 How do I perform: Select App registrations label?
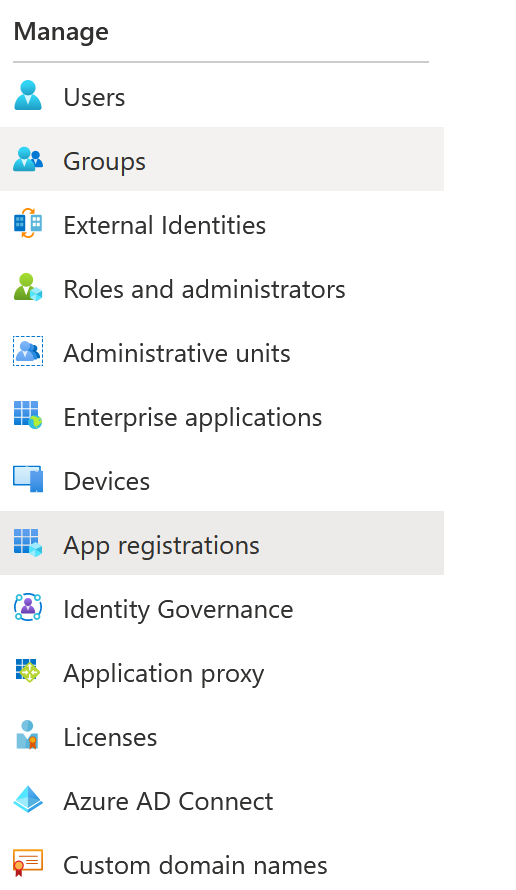(x=162, y=546)
